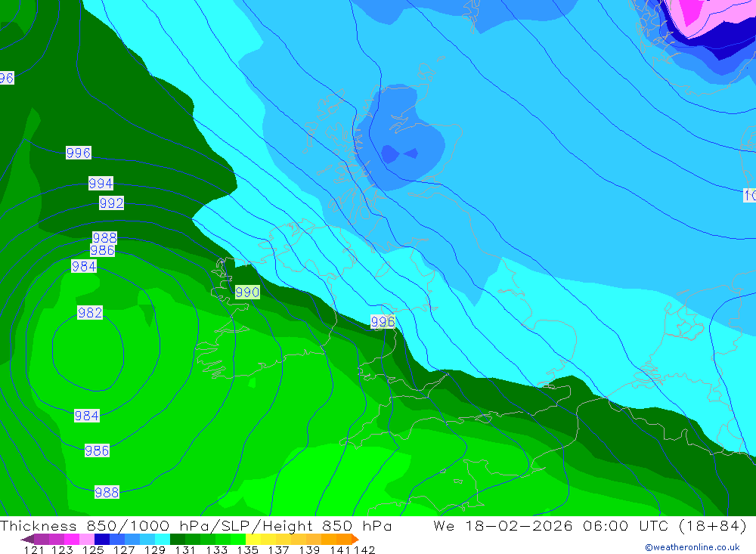Select the bright lime green 135 legend swatch
This screenshot has width=756, height=554.
click(x=238, y=539)
